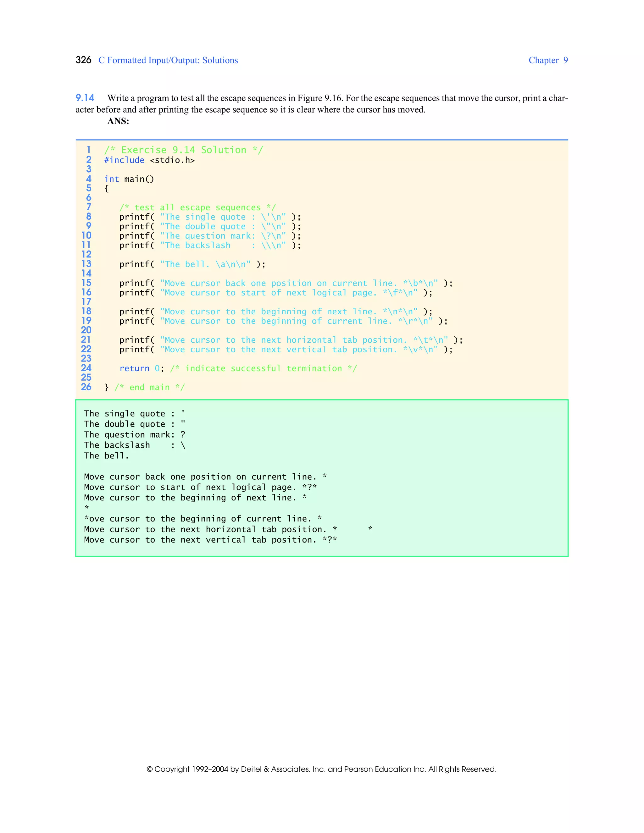
Task: Click the header 'C Formatted Input/Output: Solutions'
Action: point(168,60)
